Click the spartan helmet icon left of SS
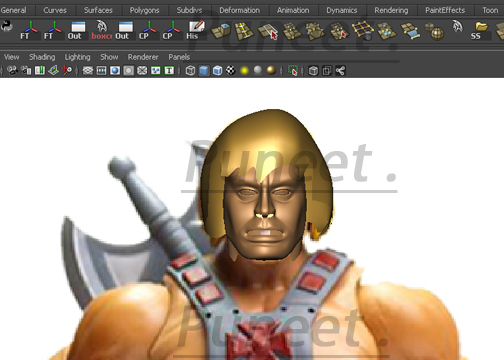 pos(458,27)
